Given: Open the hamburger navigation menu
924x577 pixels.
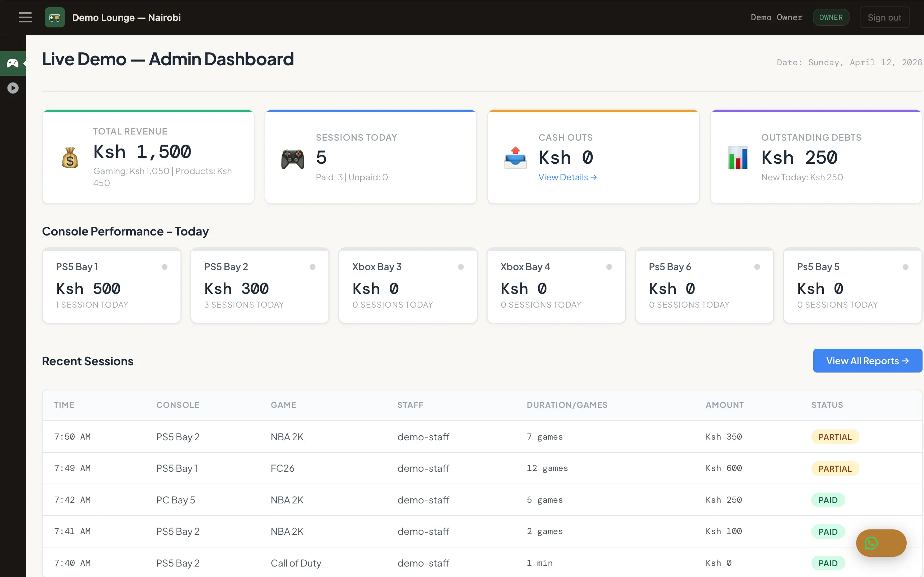Looking at the screenshot, I should [x=25, y=17].
